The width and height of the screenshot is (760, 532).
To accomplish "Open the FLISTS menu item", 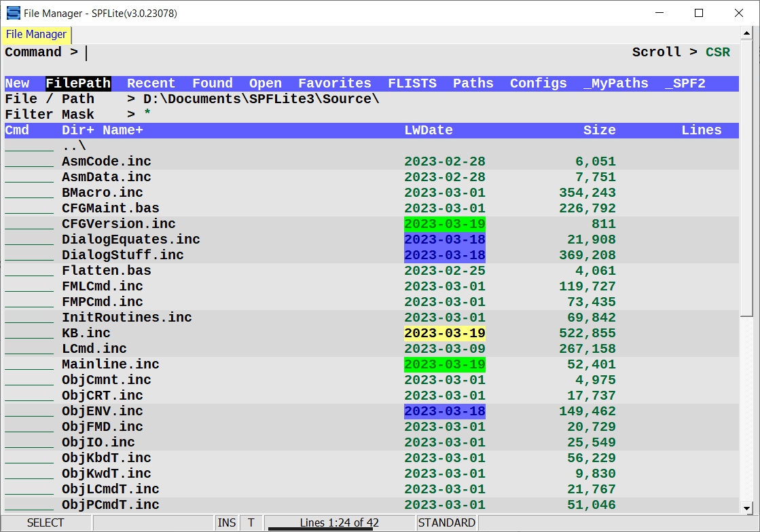I will click(412, 83).
